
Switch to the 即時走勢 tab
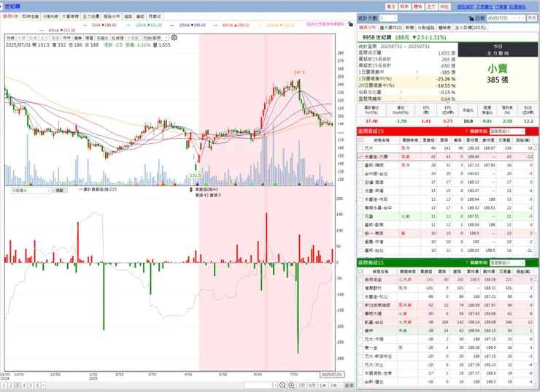pyautogui.click(x=31, y=17)
